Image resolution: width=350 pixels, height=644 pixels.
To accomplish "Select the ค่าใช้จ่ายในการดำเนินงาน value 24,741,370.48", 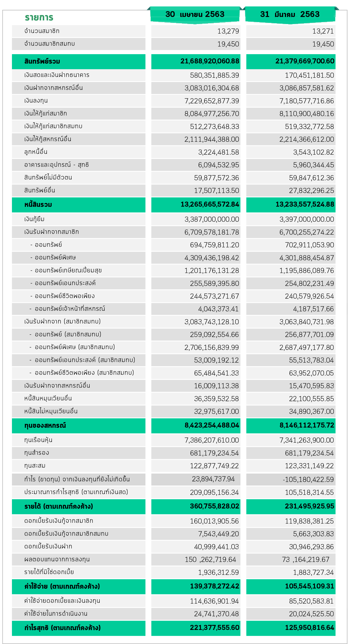I will 216,614.
